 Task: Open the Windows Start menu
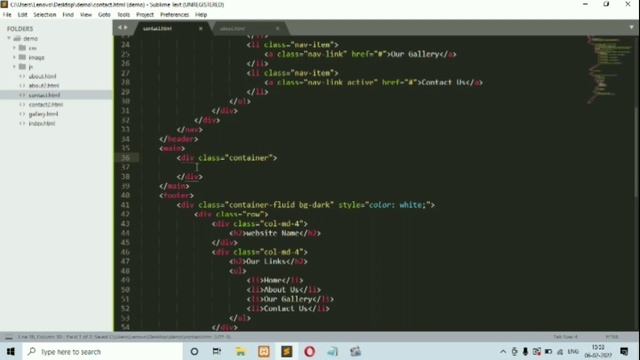11,351
